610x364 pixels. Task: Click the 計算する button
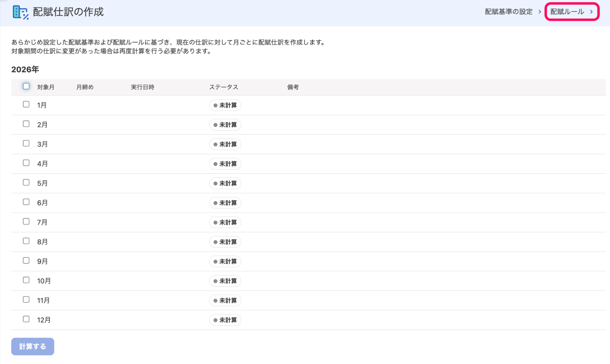[33, 346]
